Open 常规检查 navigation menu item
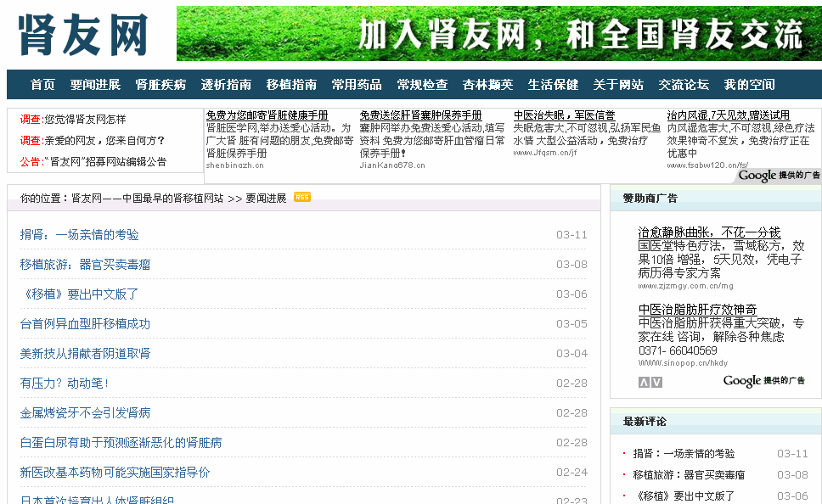 tap(422, 85)
